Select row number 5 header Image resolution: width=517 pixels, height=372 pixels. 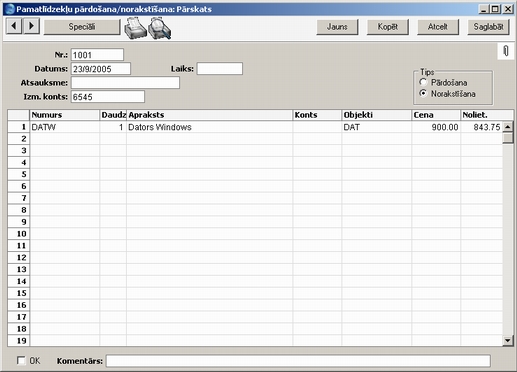click(x=19, y=174)
